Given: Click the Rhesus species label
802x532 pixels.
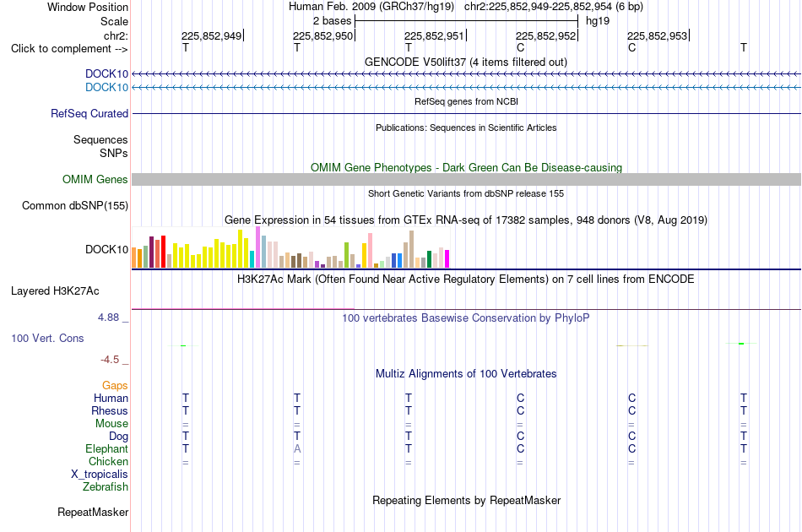Looking at the screenshot, I should click(110, 410).
